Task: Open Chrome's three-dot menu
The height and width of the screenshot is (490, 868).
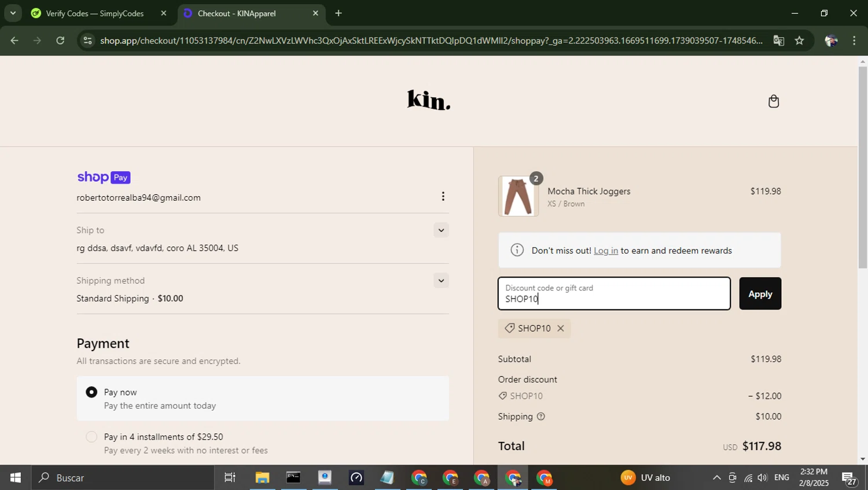Action: [x=854, y=40]
